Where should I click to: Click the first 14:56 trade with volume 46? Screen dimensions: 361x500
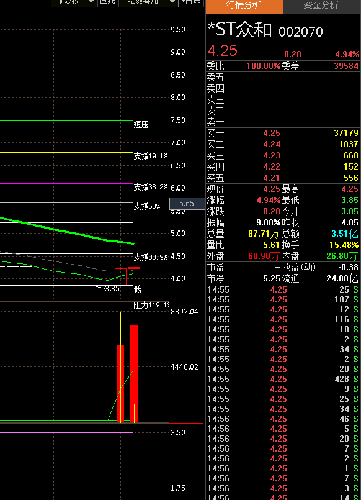(283, 419)
